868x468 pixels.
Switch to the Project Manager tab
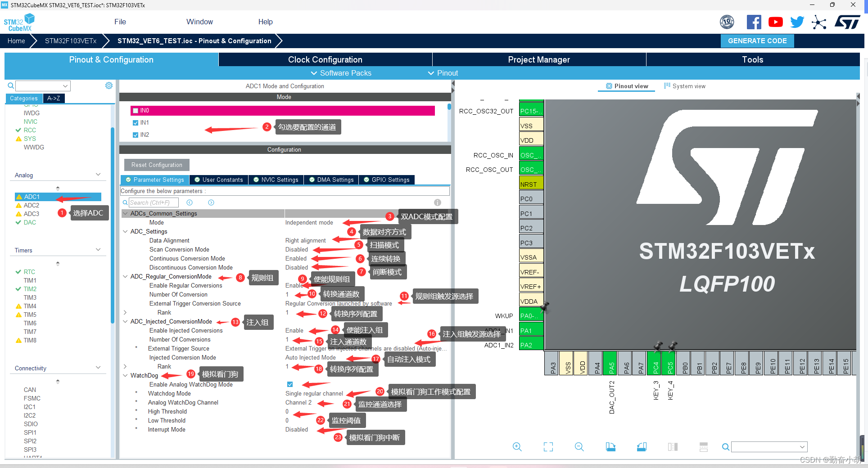pyautogui.click(x=539, y=60)
